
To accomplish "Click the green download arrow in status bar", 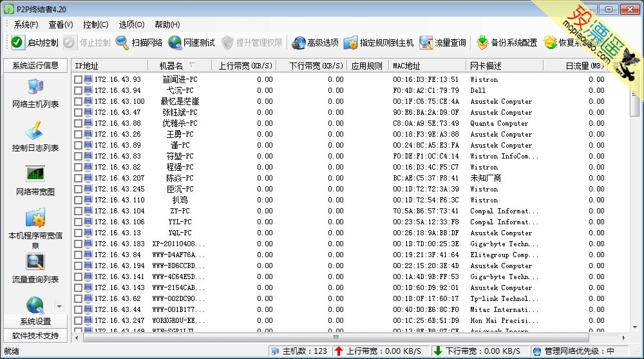I will click(x=438, y=351).
